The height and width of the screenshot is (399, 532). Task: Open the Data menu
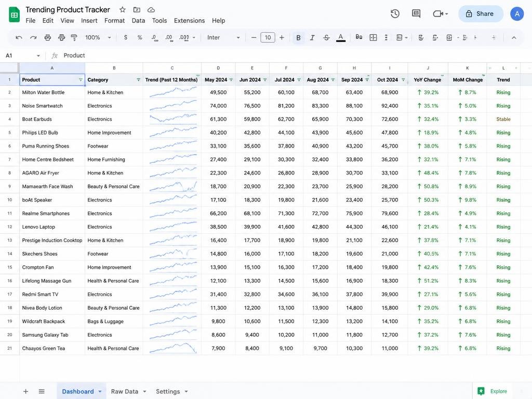pos(138,21)
